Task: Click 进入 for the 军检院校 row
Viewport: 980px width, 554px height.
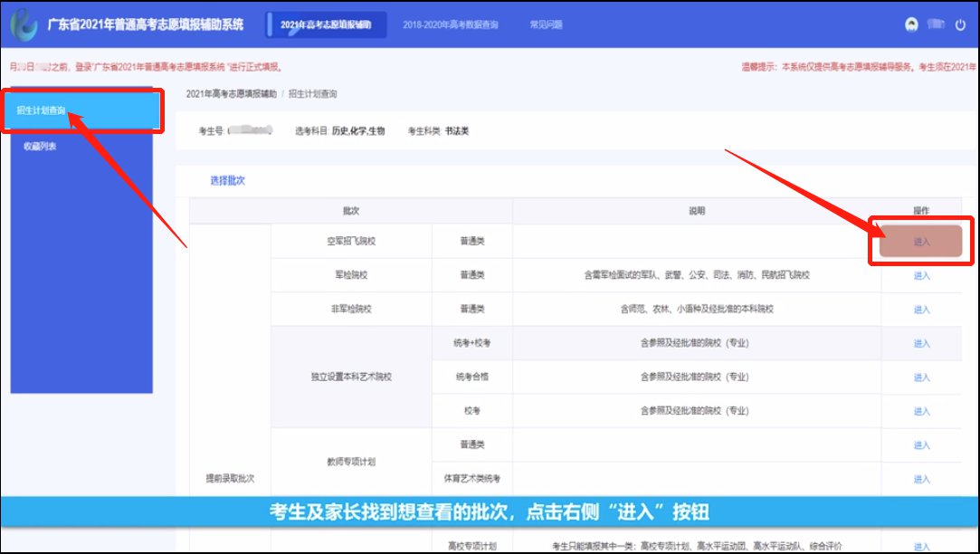Action: pyautogui.click(x=921, y=275)
